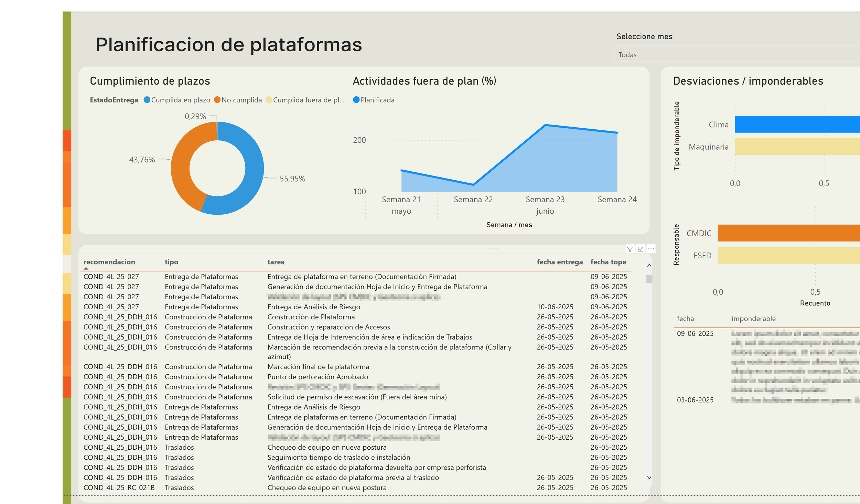Toggle Cumplida en plazo legend item
This screenshot has width=860, height=504.
(177, 100)
